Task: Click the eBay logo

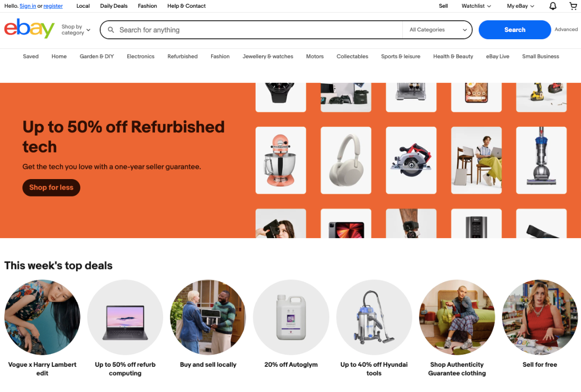Action: click(30, 29)
